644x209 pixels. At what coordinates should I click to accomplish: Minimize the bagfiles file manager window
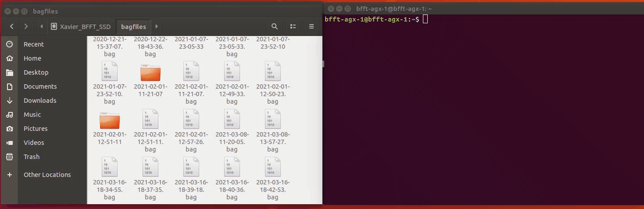click(16, 11)
